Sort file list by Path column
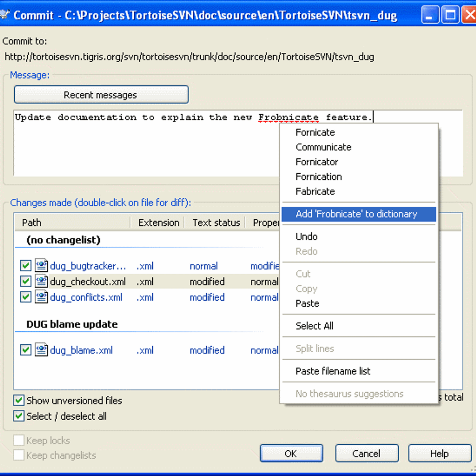 coord(71,223)
